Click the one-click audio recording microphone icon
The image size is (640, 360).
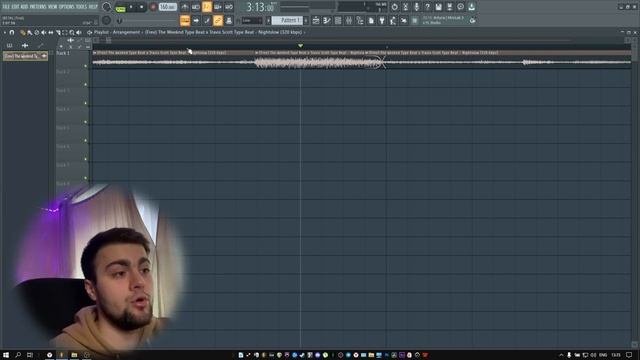416,7
